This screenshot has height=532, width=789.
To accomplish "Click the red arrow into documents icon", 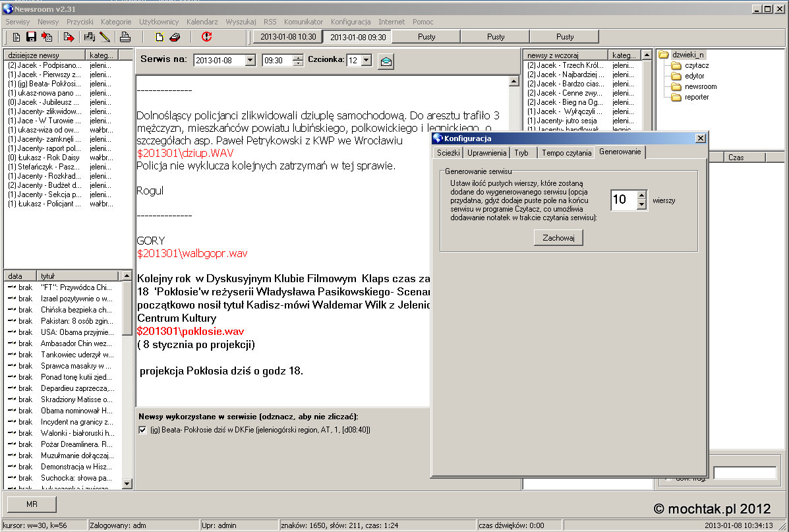I will coord(47,37).
